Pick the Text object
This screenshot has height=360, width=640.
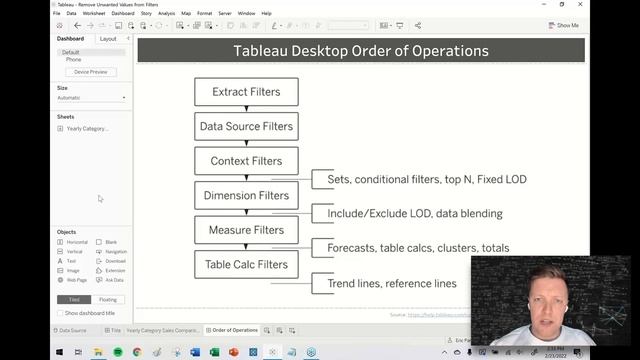[x=67, y=261]
